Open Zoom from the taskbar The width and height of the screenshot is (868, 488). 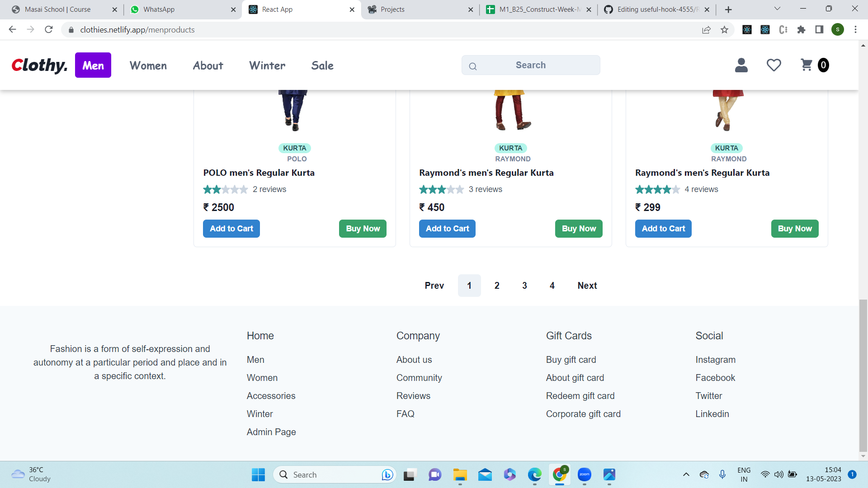(584, 475)
